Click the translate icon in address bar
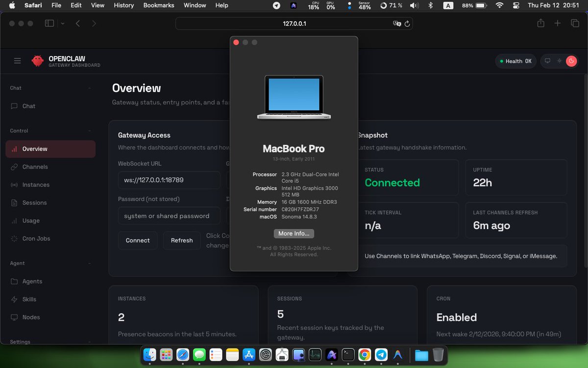Image resolution: width=588 pixels, height=368 pixels. [x=397, y=24]
